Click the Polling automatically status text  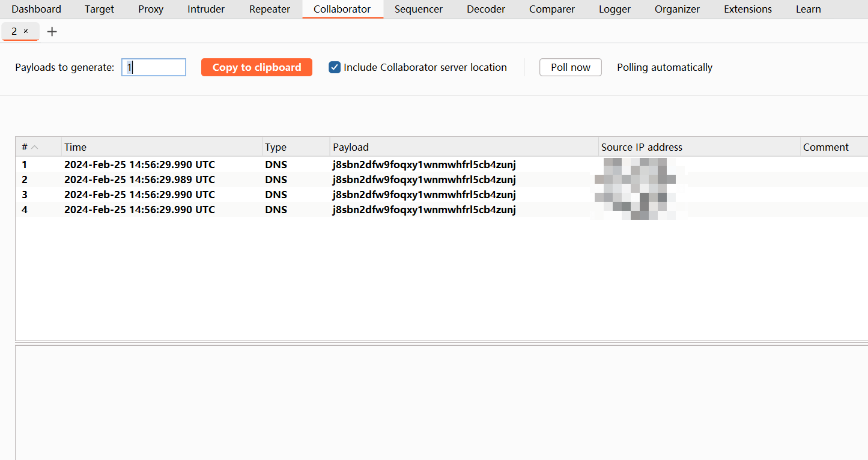tap(665, 67)
